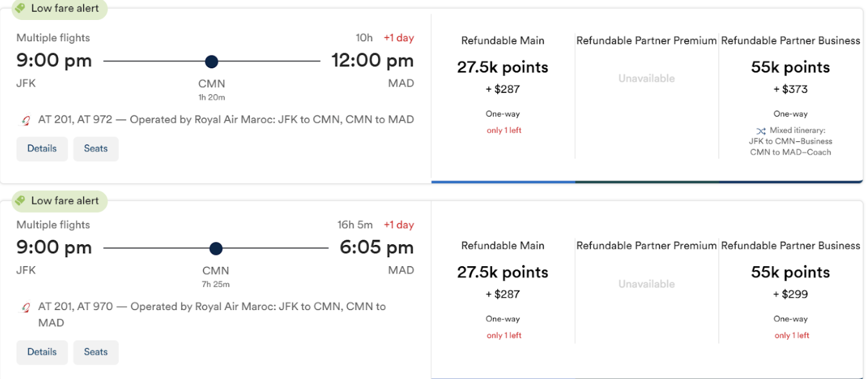The height and width of the screenshot is (379, 868).
Task: Click the Low fare alert tag icon on the 10h flight
Action: (x=21, y=8)
